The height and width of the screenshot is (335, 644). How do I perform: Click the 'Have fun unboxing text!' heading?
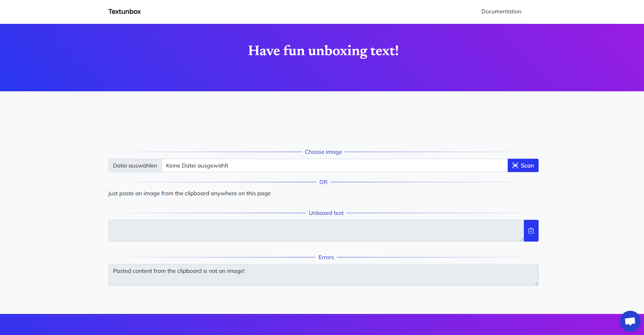323,51
